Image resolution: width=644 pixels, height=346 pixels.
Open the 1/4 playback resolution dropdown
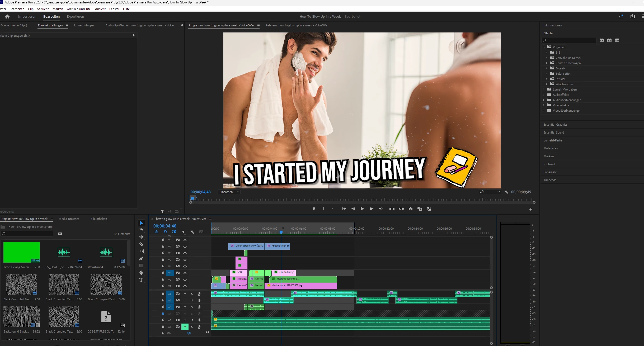pyautogui.click(x=490, y=192)
